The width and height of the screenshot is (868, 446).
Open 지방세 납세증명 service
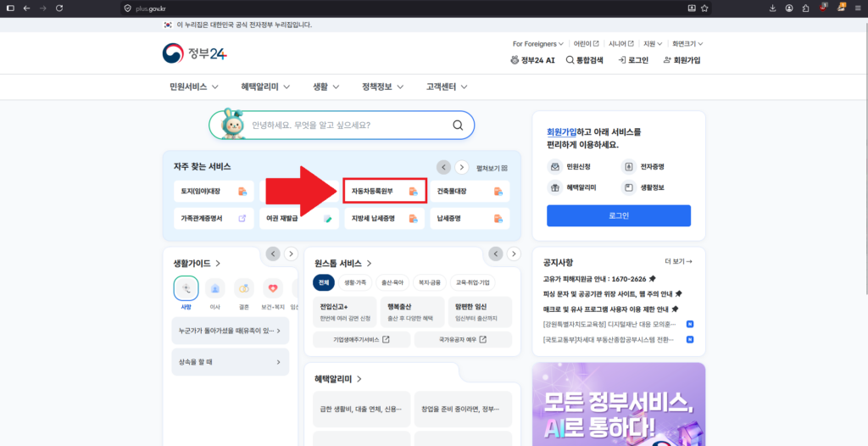coord(385,218)
